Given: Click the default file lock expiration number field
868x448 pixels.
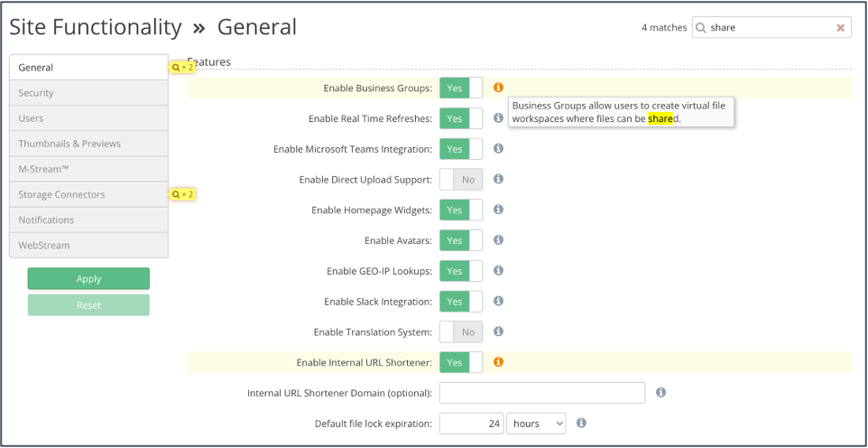Looking at the screenshot, I should (471, 424).
